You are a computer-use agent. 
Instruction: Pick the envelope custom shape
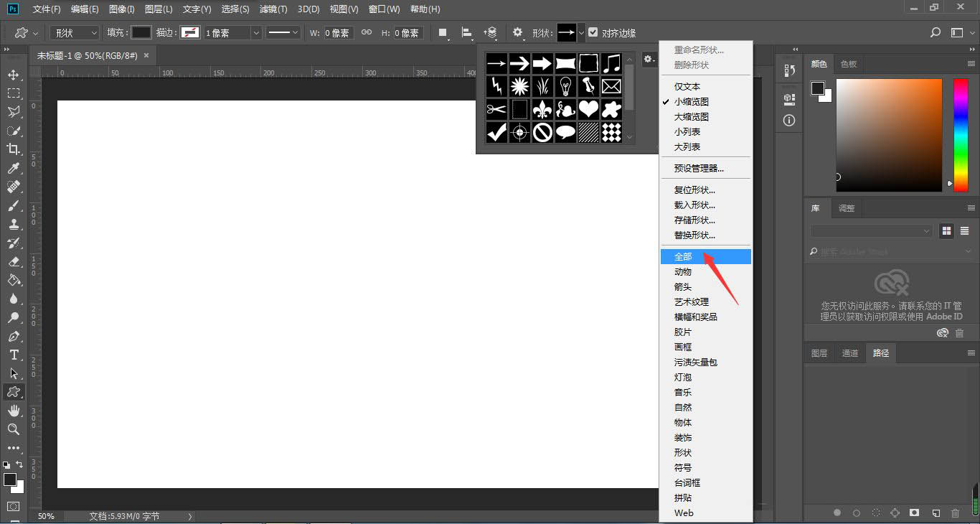click(611, 86)
